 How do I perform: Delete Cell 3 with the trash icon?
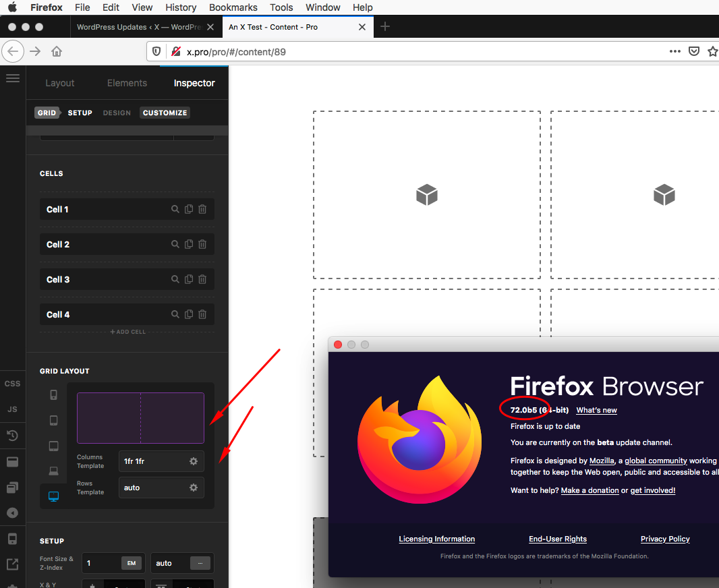[202, 279]
